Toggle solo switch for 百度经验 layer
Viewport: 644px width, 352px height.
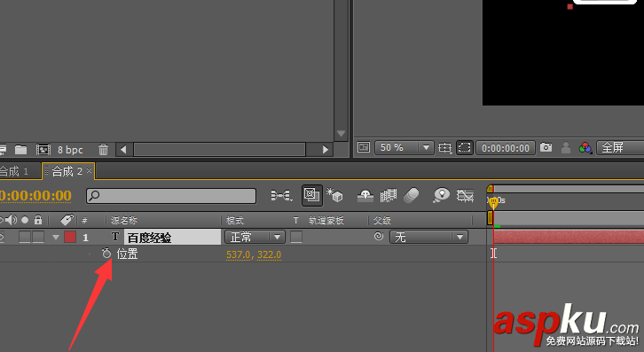[x=25, y=237]
